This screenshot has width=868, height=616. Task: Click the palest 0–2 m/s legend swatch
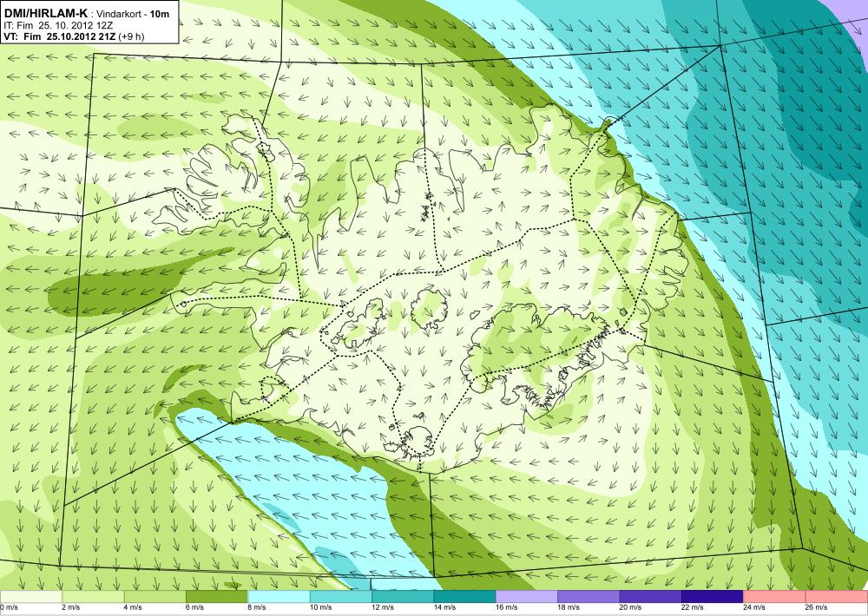[31, 597]
